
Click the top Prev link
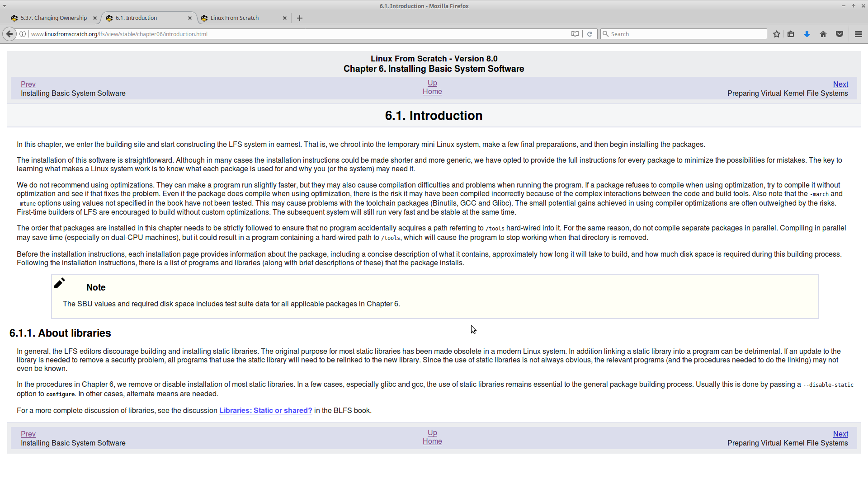(28, 84)
